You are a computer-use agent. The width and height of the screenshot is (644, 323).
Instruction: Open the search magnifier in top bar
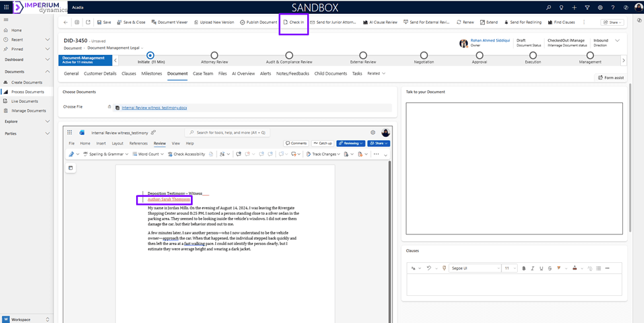[548, 7]
